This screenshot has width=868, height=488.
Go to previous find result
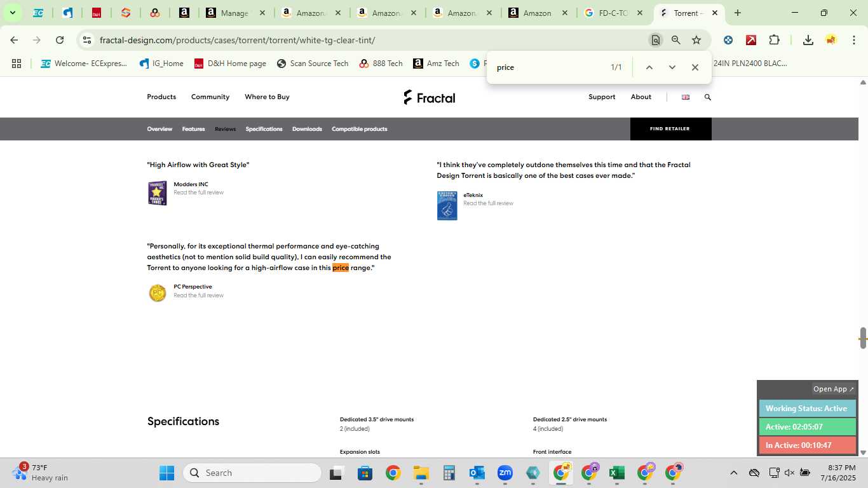(x=649, y=67)
